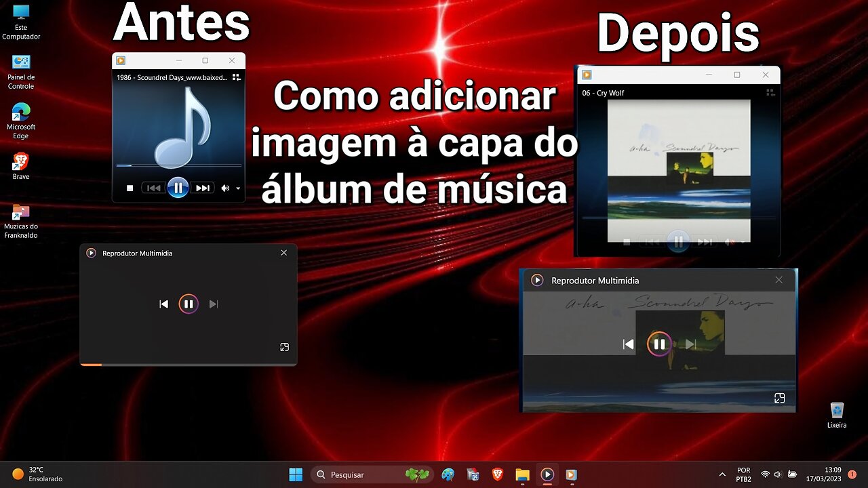Open the POR PTB2 language selector
The width and height of the screenshot is (868, 488).
pos(744,474)
